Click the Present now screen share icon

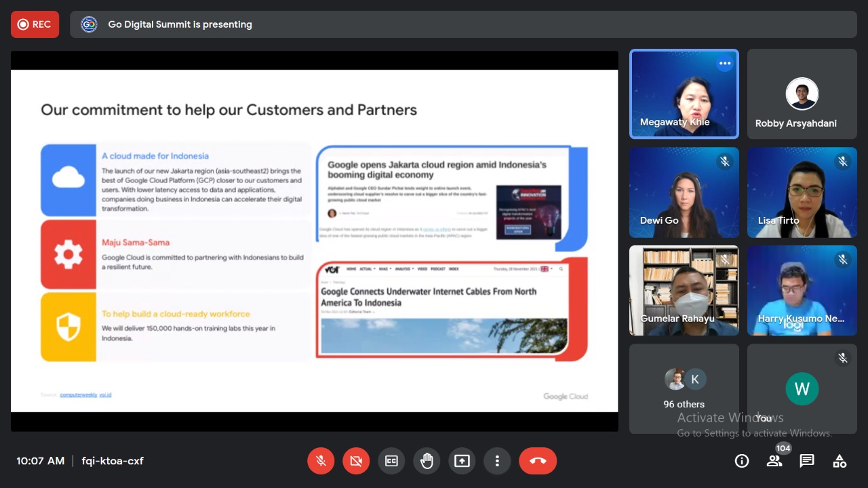(462, 461)
